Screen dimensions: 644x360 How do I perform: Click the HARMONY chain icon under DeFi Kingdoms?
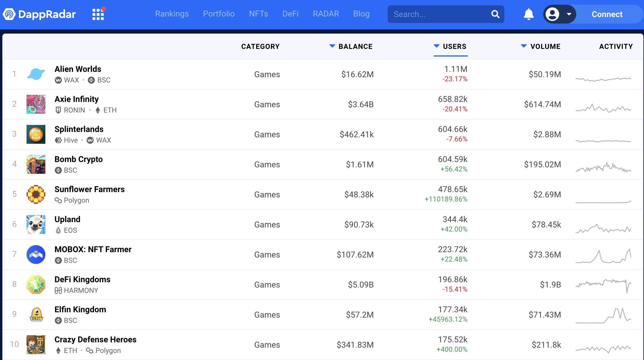point(58,290)
